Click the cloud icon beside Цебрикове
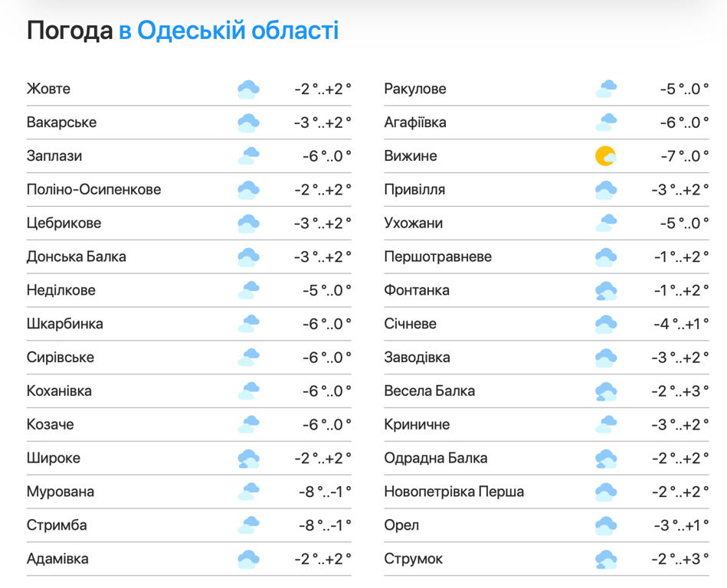This screenshot has width=727, height=588. tap(248, 224)
